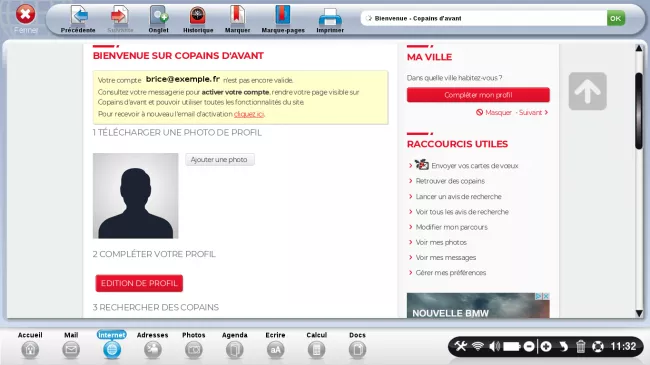Click the AdChoices icon on the BMW ad
This screenshot has width=650, height=365.
pos(538,296)
